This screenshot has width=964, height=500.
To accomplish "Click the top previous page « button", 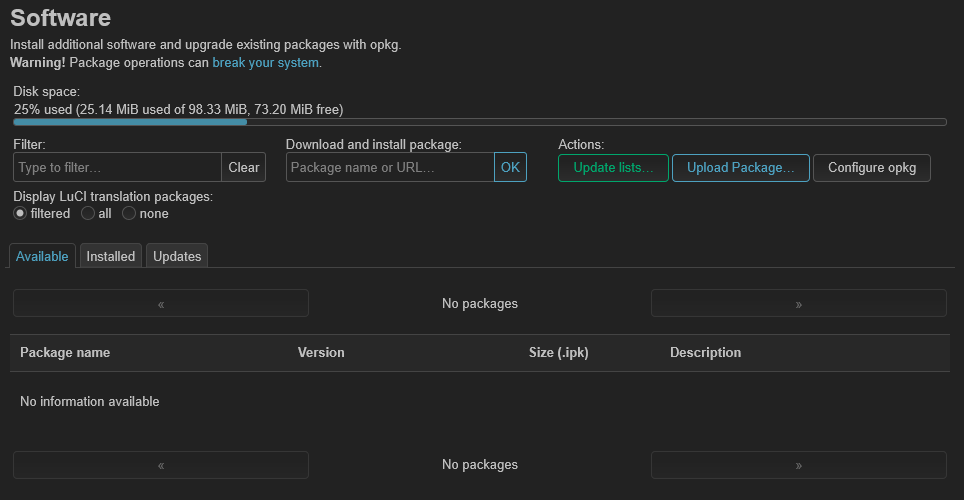I will (x=160, y=303).
